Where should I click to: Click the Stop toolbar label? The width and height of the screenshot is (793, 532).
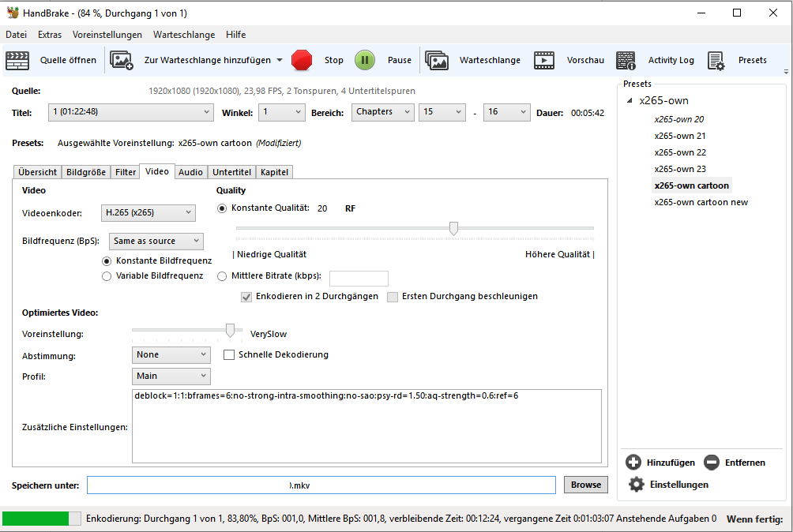pos(334,60)
